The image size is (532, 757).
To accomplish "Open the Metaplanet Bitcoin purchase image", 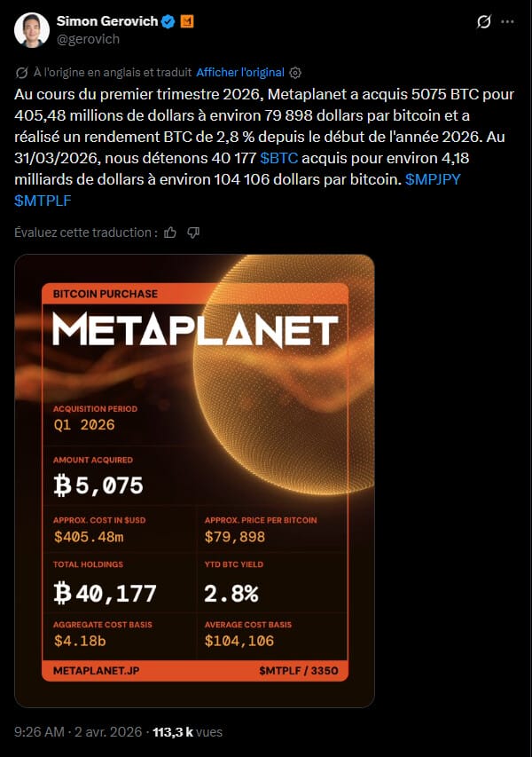I will click(195, 480).
